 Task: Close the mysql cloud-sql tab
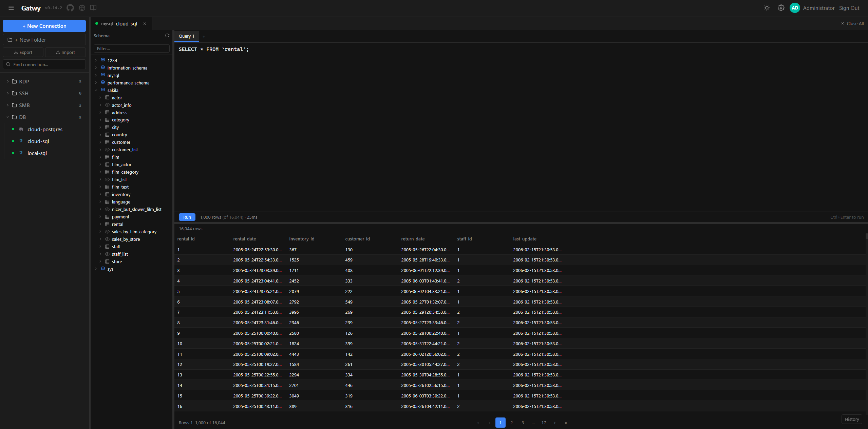click(x=145, y=24)
